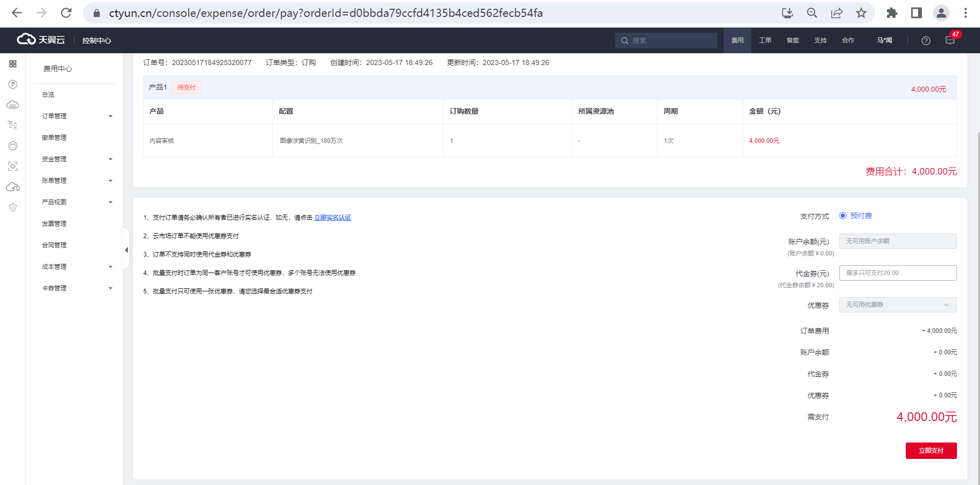This screenshot has height=485, width=980.
Task: Click the circular speed-gauge icon in the left rail
Action: (13, 85)
